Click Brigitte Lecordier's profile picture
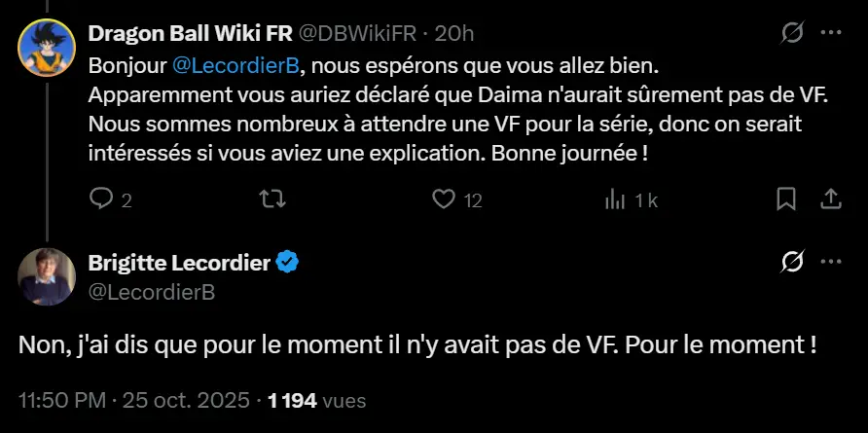 pyautogui.click(x=46, y=275)
